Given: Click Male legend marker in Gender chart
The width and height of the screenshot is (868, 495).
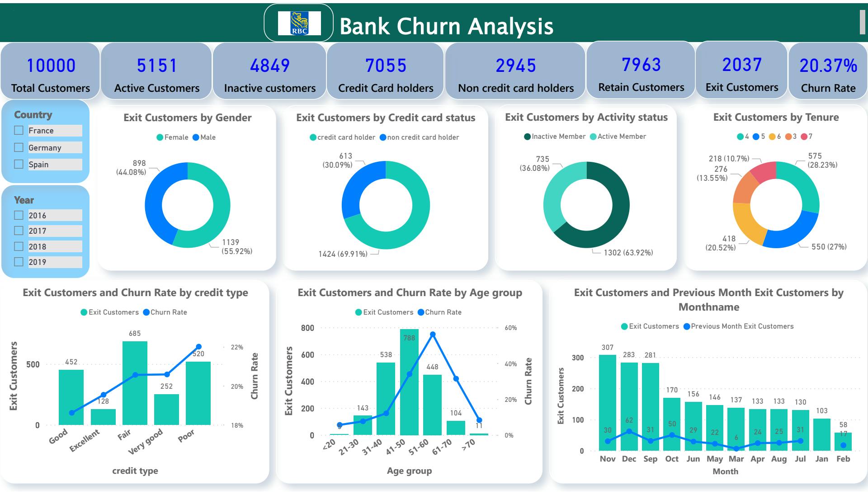Looking at the screenshot, I should pos(196,137).
